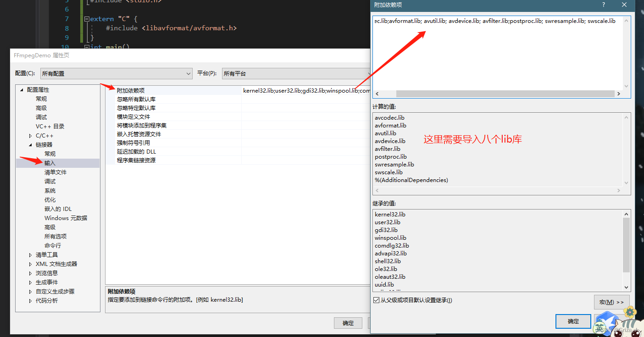The image size is (644, 337).
Task: Click the 宏(M) >> button
Action: (611, 302)
